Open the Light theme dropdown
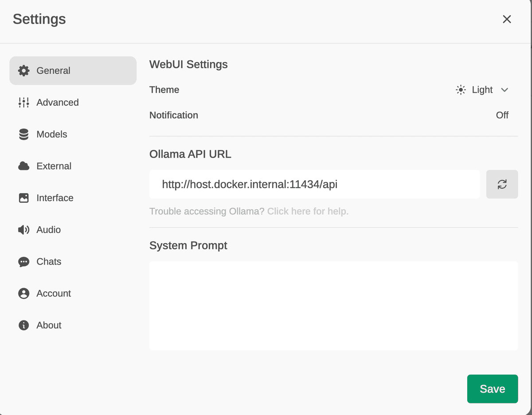532x415 pixels. (x=482, y=90)
